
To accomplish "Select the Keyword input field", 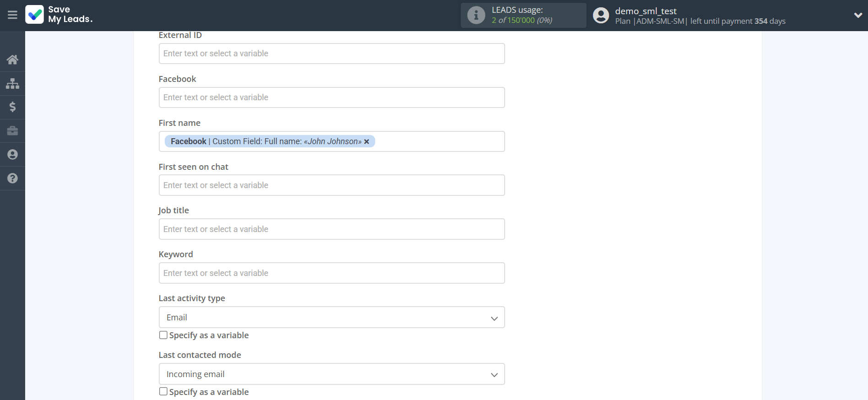I will (331, 273).
